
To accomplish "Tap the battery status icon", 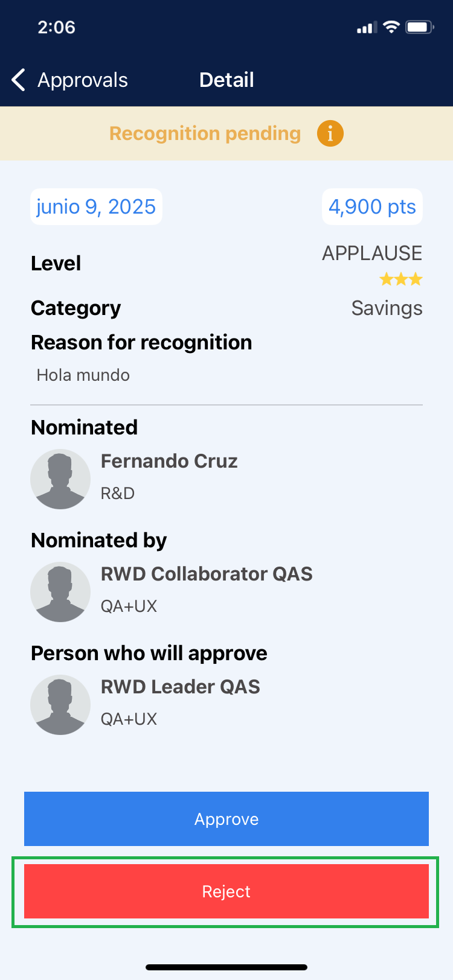I will click(x=419, y=27).
